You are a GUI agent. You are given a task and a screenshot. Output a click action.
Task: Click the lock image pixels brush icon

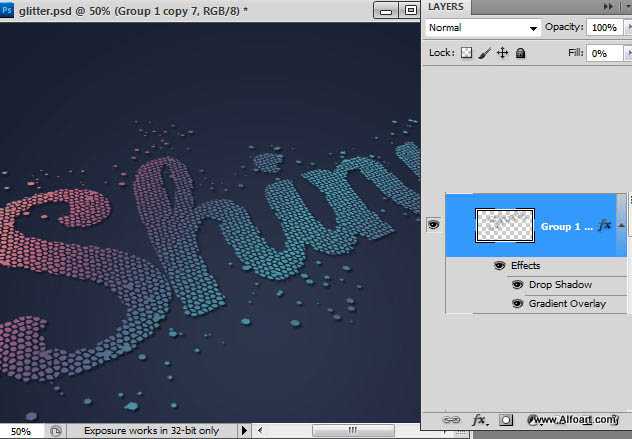(x=484, y=53)
